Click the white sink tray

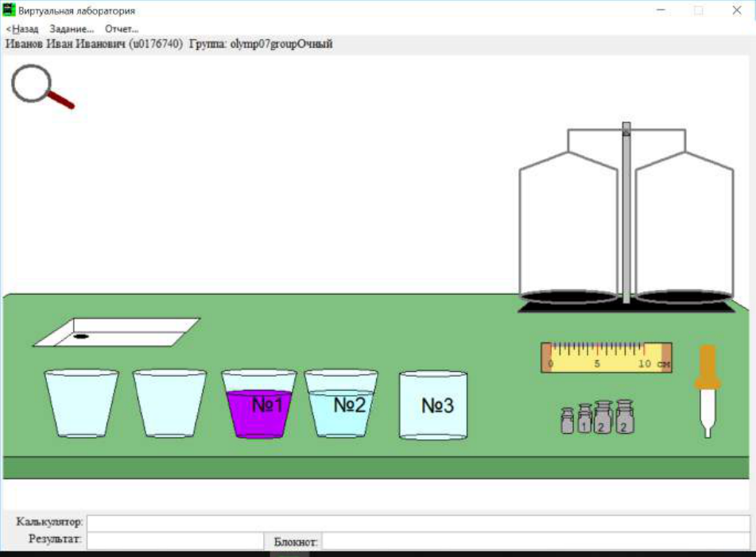117,332
